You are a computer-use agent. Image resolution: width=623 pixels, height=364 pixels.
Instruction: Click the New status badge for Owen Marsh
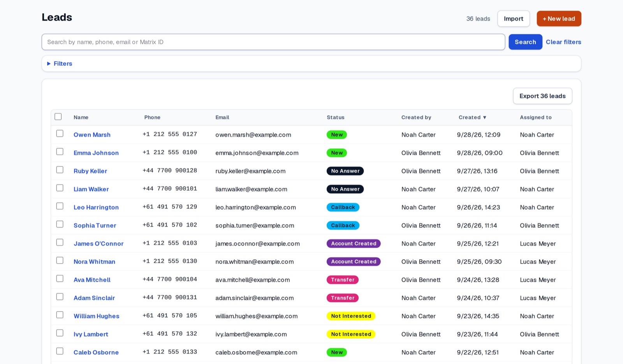(x=337, y=135)
